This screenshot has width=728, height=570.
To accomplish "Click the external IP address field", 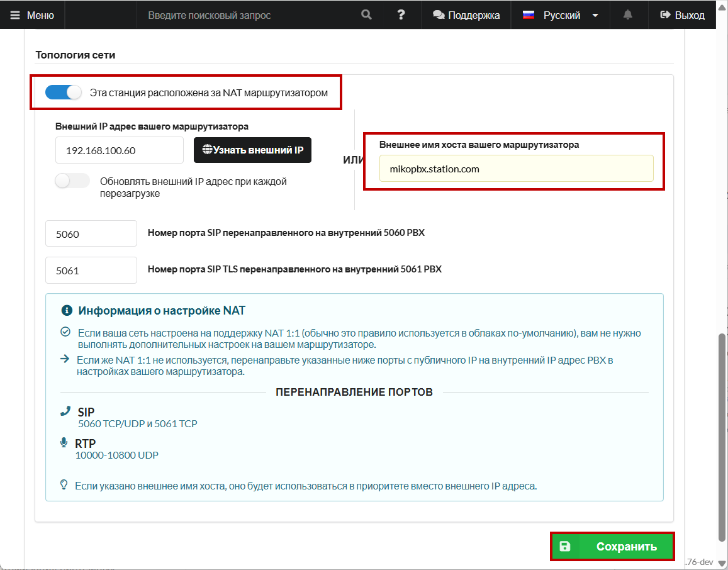I will click(120, 150).
